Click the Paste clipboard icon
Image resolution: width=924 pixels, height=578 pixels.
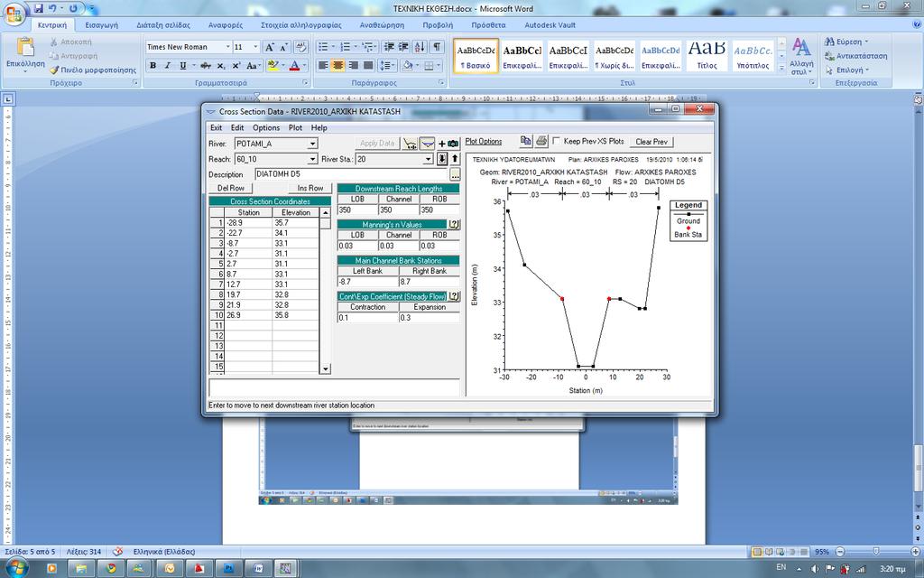(x=25, y=47)
